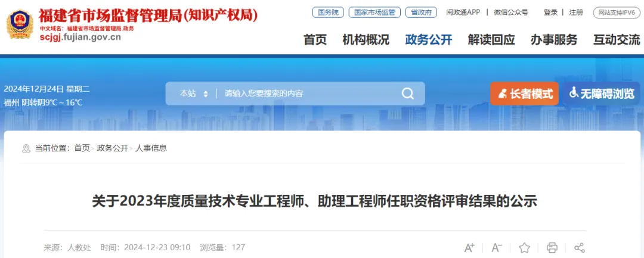Turn on 无障碍浏览 accessible browsing
Screen dimensions: 644x258
pos(602,94)
